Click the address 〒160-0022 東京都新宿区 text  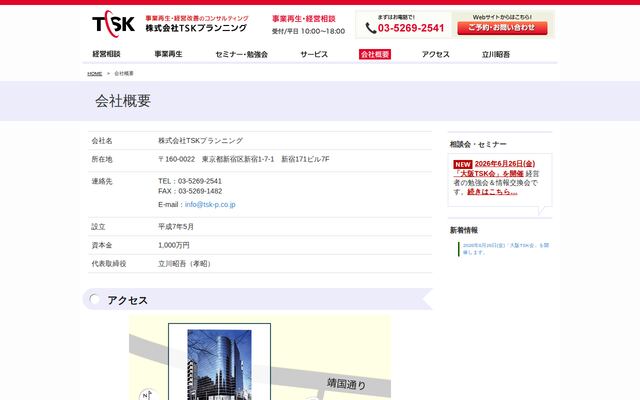coord(244,159)
